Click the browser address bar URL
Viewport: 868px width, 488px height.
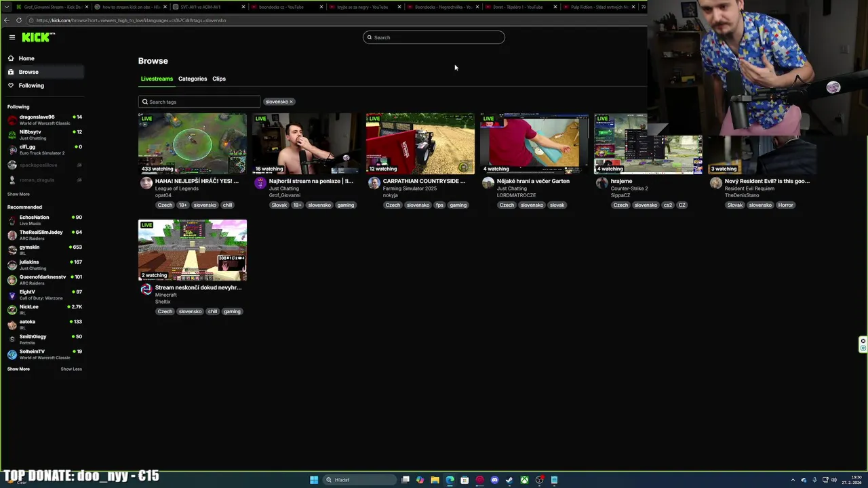click(131, 20)
